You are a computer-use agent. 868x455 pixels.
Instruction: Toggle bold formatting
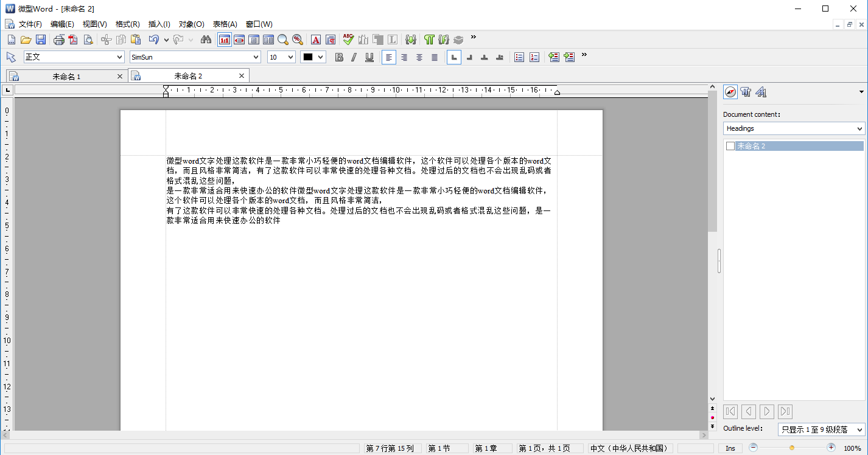coord(339,57)
